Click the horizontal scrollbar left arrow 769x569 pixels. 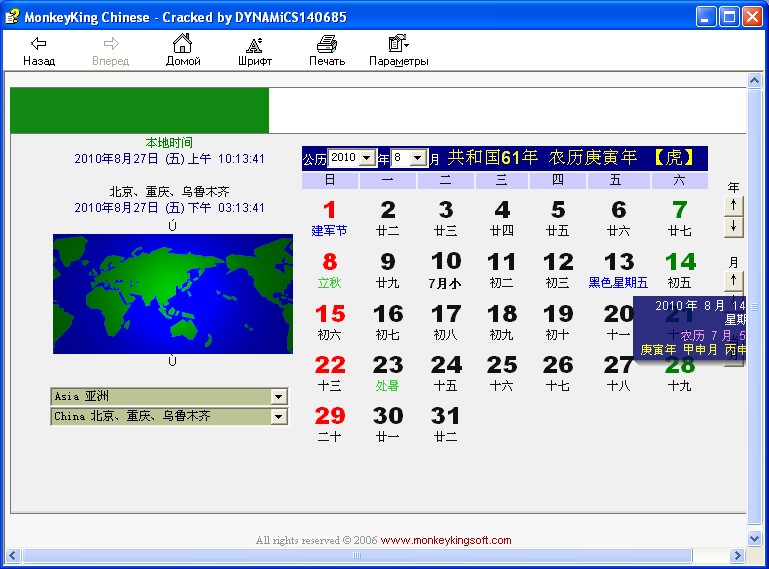tap(13, 555)
